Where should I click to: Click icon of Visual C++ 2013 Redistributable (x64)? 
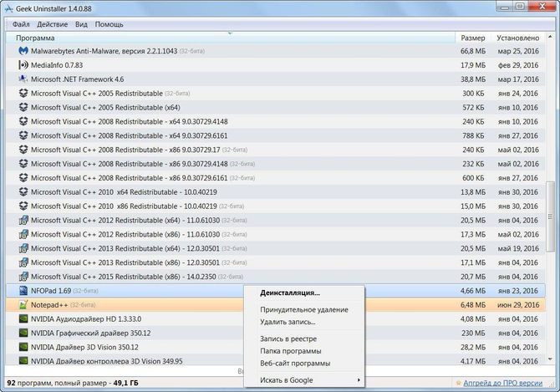[23, 248]
